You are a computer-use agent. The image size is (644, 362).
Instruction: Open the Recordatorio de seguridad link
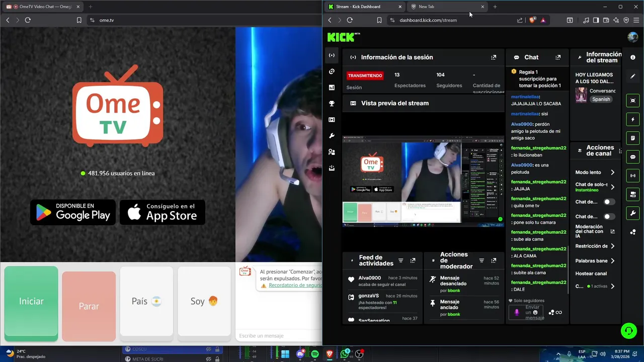point(295,285)
